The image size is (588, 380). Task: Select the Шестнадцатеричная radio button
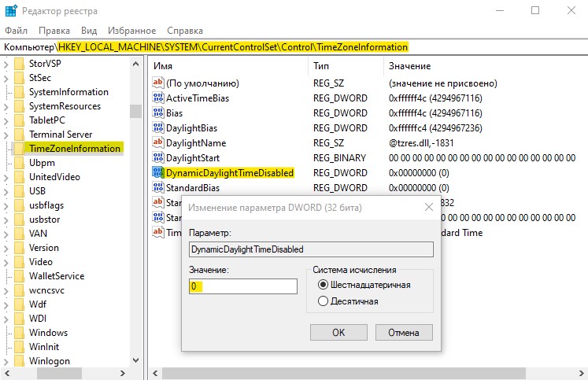(323, 285)
